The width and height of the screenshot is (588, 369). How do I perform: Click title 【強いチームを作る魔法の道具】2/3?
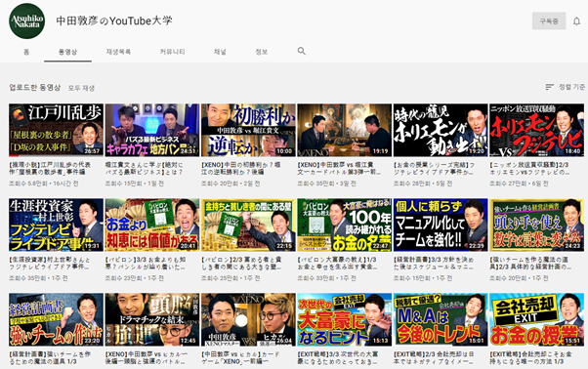coord(530,263)
